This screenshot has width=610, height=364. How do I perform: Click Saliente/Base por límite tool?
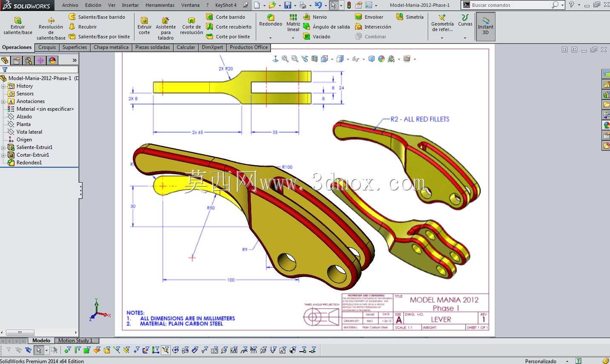(99, 37)
